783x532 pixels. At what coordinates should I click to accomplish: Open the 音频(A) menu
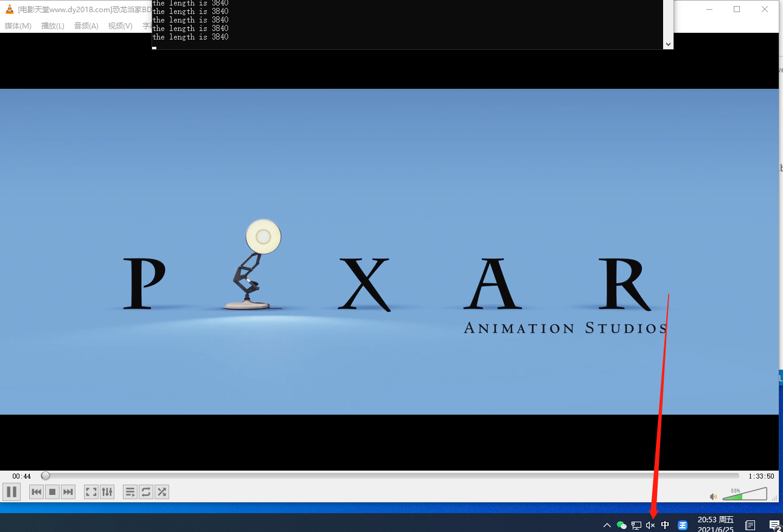click(x=86, y=26)
